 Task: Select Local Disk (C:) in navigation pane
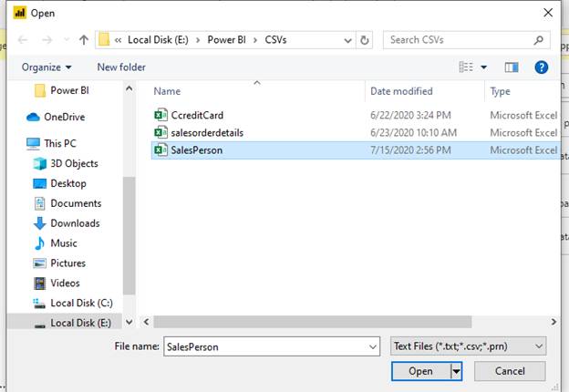click(81, 303)
